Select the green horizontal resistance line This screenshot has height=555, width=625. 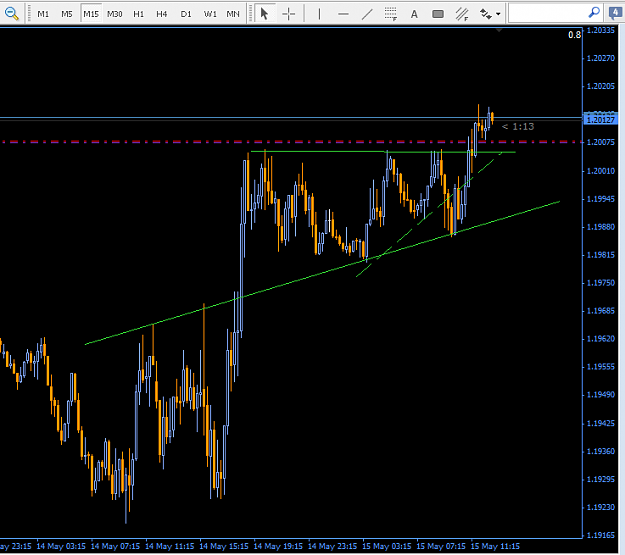(x=383, y=152)
